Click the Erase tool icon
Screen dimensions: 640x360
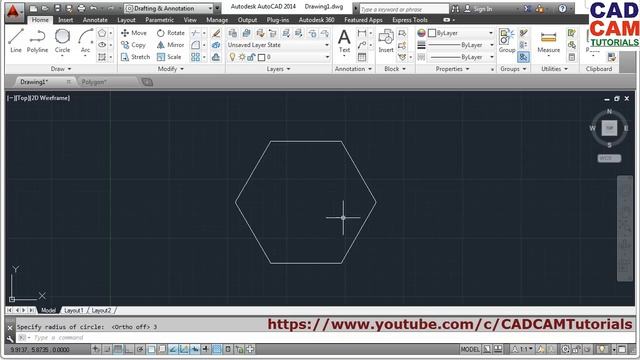click(216, 33)
